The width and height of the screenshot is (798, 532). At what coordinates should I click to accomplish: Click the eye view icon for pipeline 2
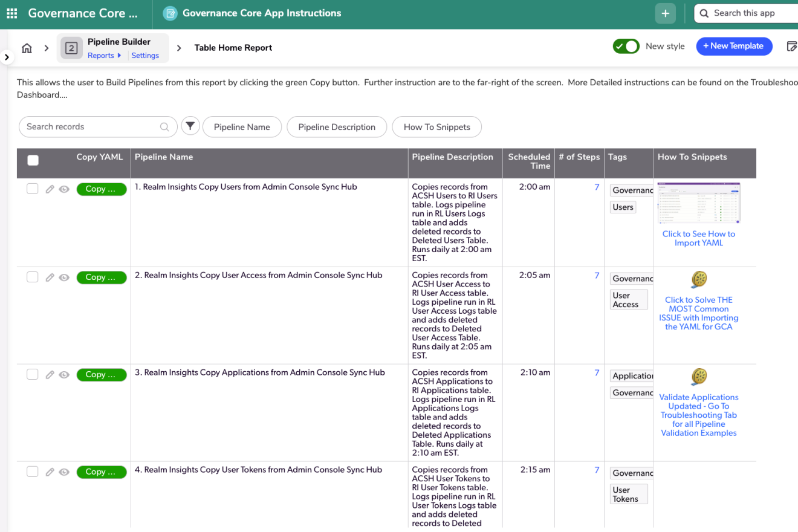[64, 277]
